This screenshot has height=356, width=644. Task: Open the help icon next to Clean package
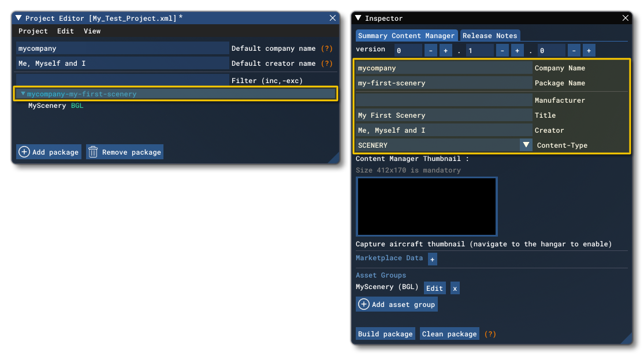[x=490, y=333]
